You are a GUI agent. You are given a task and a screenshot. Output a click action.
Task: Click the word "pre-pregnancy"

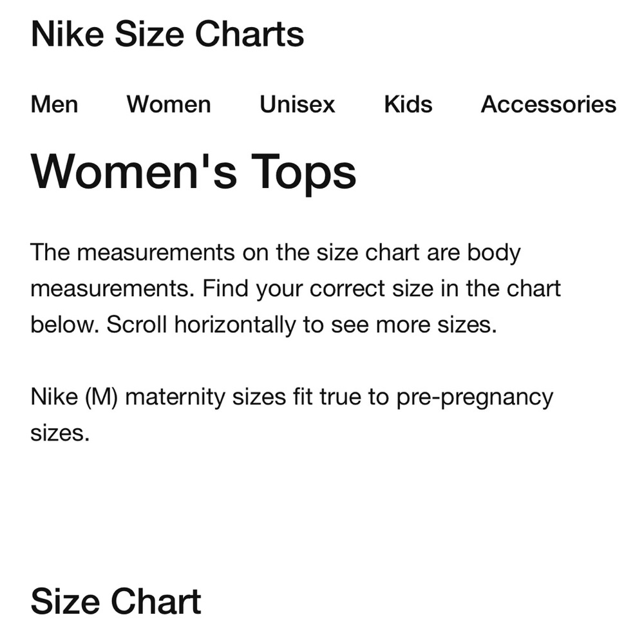click(475, 397)
